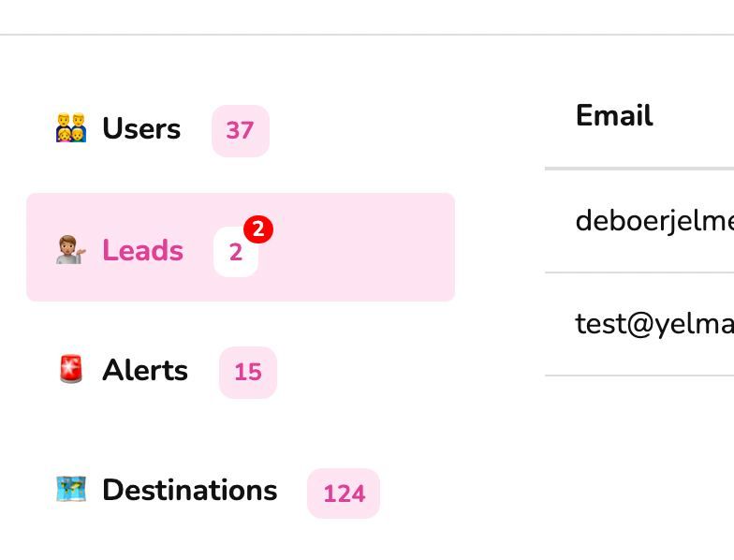734x560 pixels.
Task: Click the Alerts siren emoji icon
Action: (x=71, y=370)
